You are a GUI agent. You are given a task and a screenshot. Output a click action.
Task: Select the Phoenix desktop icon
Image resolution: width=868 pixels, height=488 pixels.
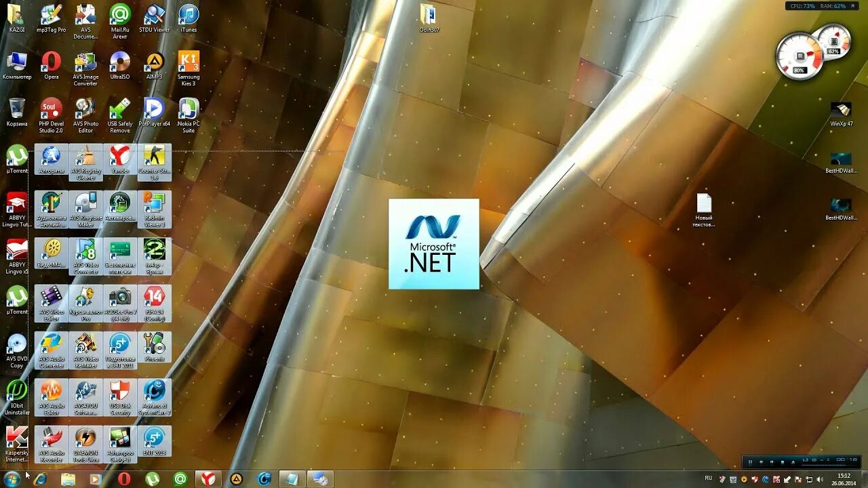point(155,348)
